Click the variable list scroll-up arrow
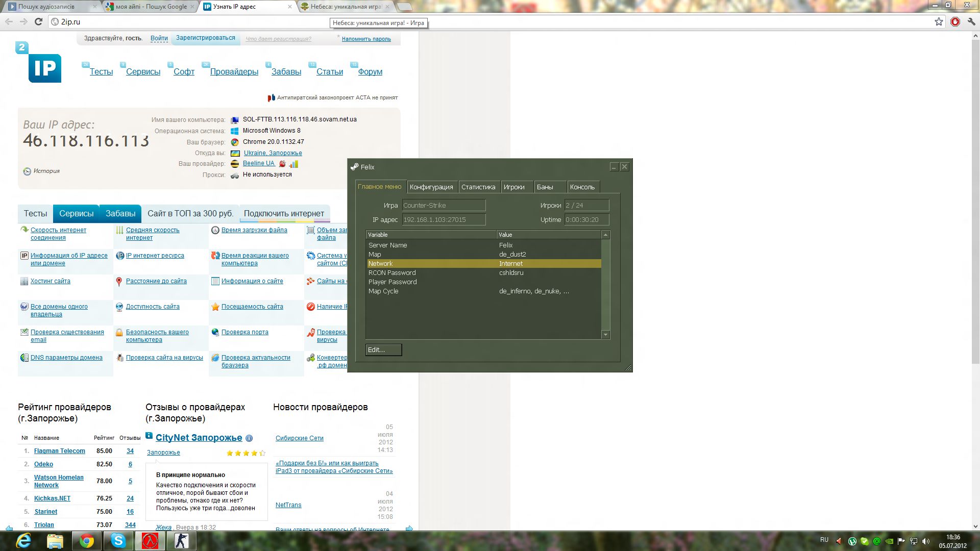The height and width of the screenshot is (551, 980). pyautogui.click(x=606, y=235)
